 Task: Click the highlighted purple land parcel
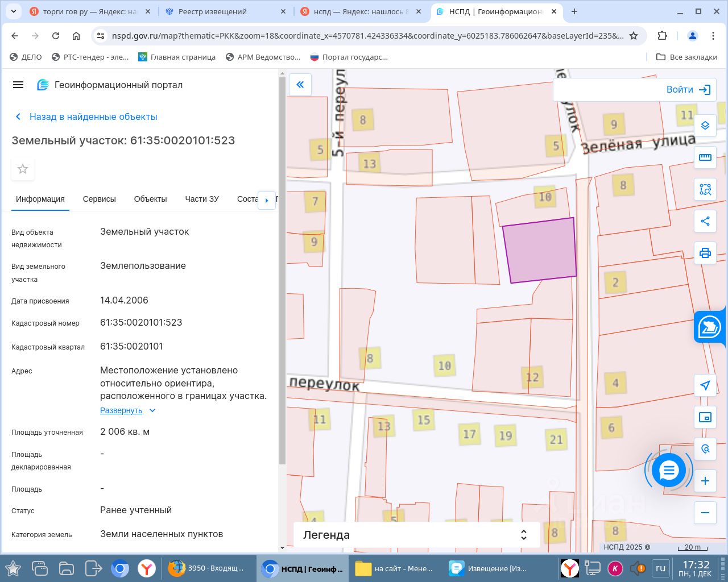540,250
